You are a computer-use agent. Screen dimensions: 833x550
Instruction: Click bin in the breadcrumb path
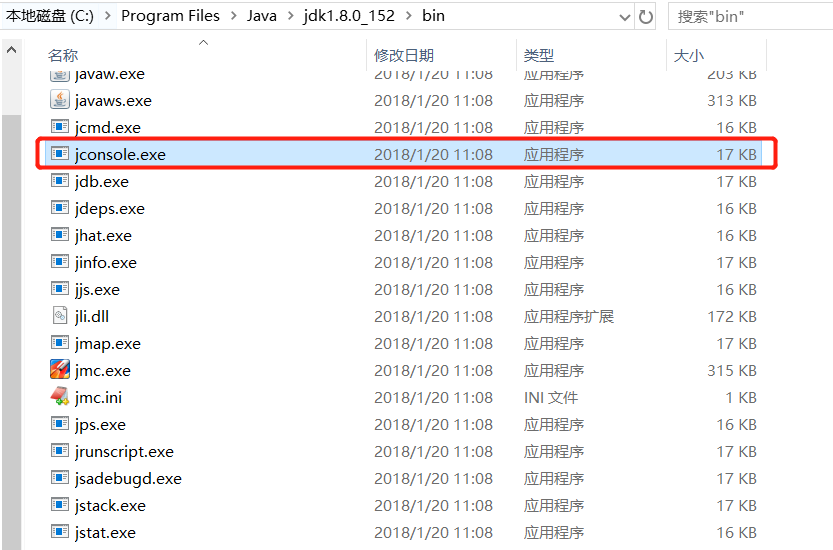(x=434, y=16)
